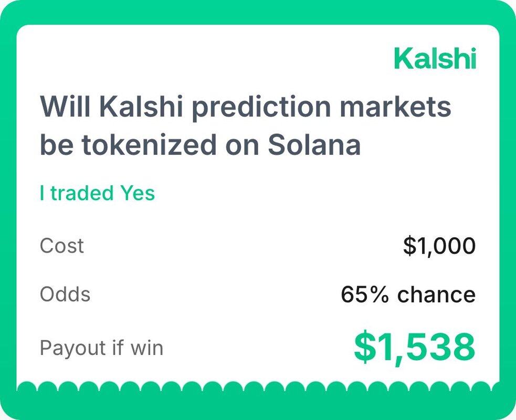Click the word 'Solana' in the title
This screenshot has width=516, height=420.
314,146
